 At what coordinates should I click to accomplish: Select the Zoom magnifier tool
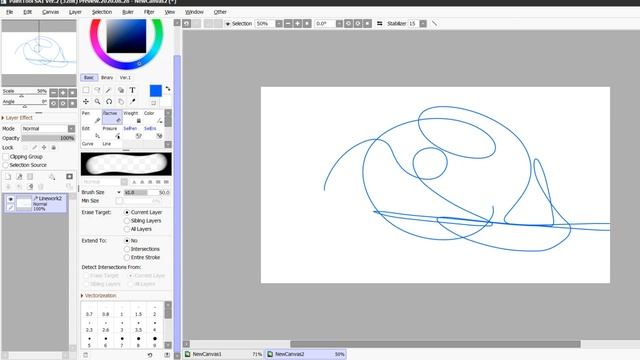point(97,101)
